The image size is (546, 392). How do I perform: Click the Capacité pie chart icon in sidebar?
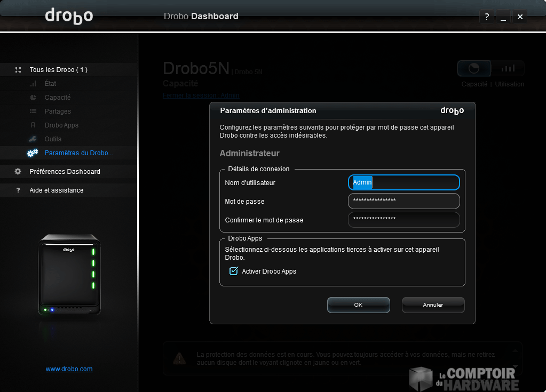[33, 98]
